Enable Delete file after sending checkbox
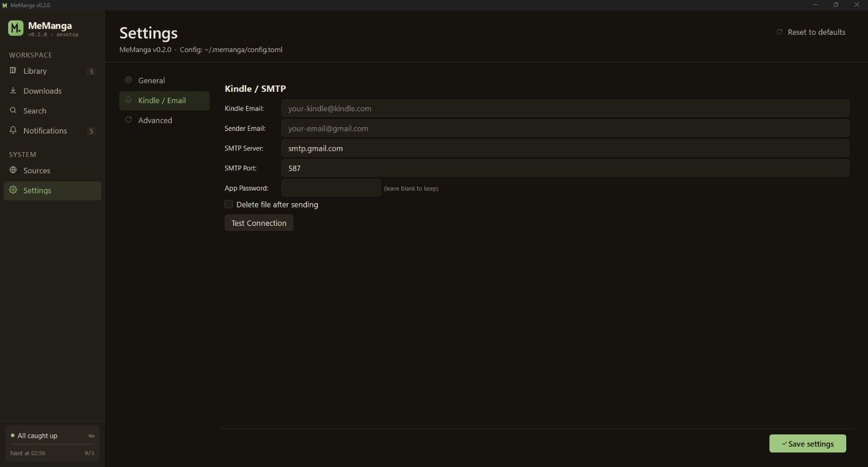The width and height of the screenshot is (868, 467). [229, 204]
